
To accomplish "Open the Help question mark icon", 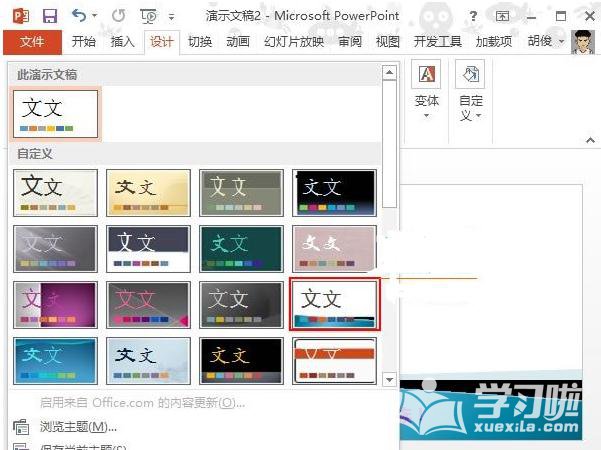I will (x=473, y=16).
